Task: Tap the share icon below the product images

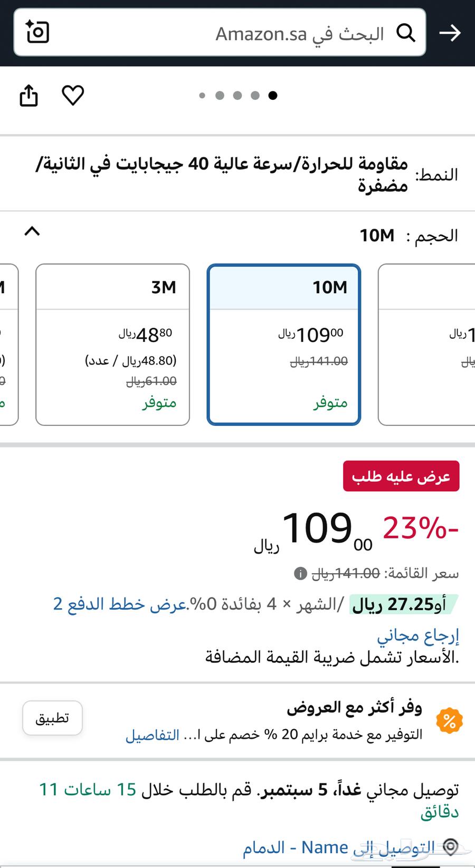Action: pos(29,96)
